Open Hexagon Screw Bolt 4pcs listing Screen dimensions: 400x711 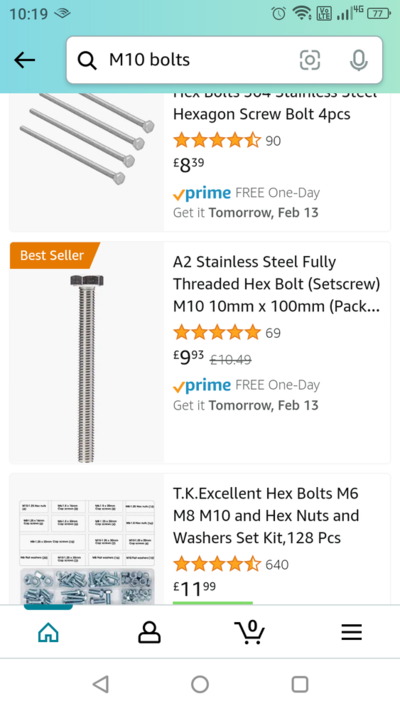(x=262, y=114)
